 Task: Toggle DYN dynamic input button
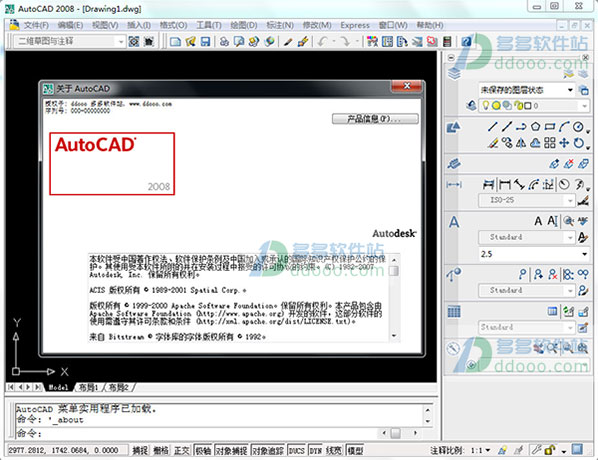315,450
